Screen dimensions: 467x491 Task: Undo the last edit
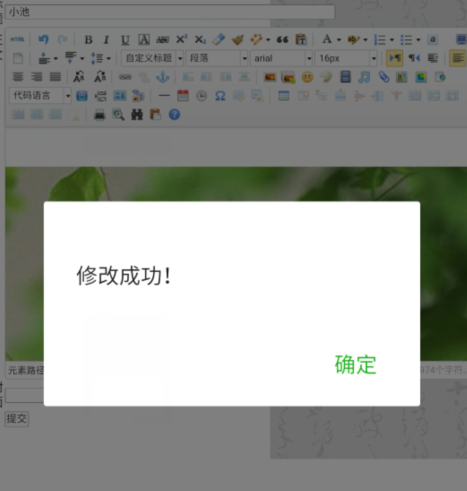(x=43, y=40)
